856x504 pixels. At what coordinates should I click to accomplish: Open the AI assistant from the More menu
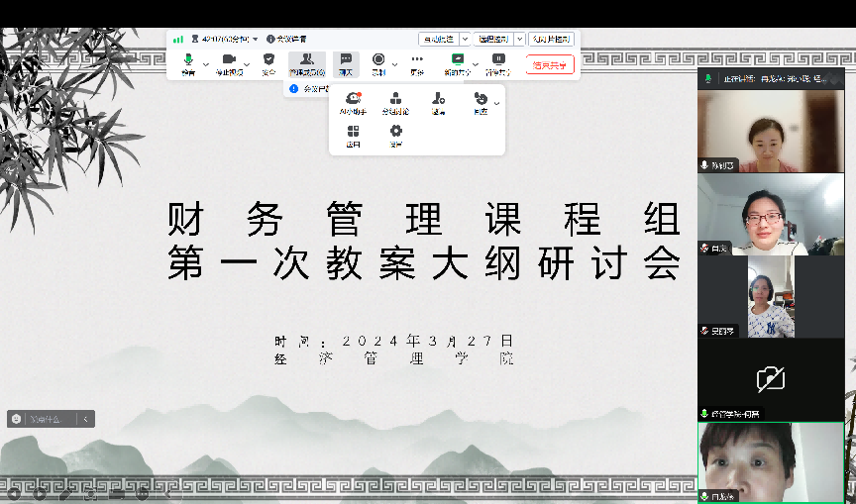point(353,102)
